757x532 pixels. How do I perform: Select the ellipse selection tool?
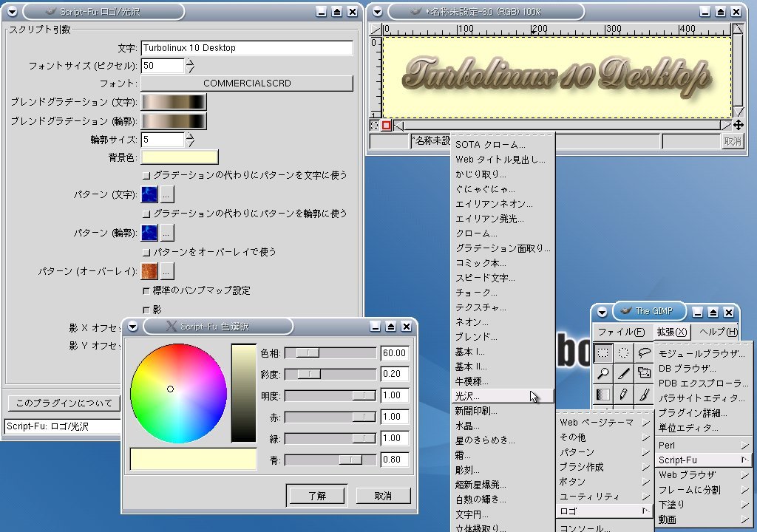pos(625,353)
